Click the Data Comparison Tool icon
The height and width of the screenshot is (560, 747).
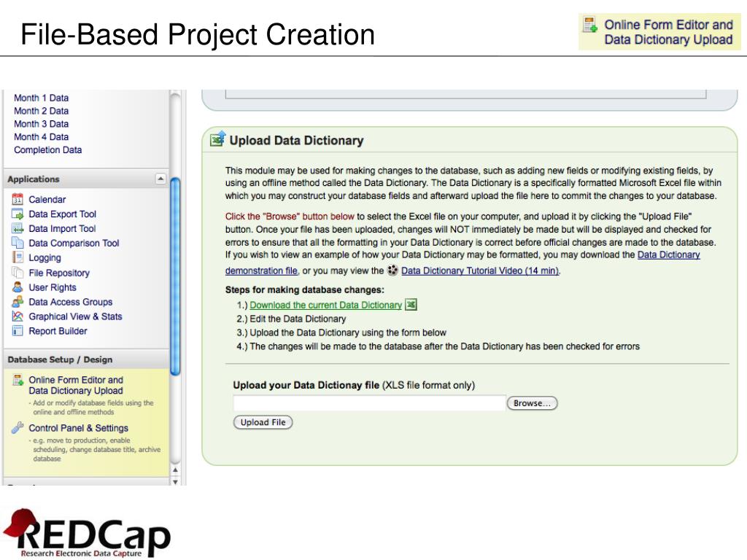[18, 243]
